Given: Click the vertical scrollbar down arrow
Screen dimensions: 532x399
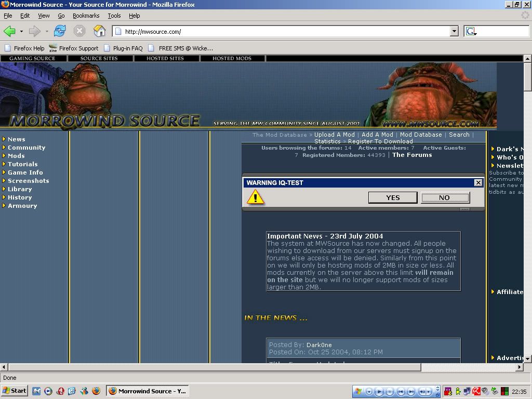Looking at the screenshot, I should point(528,358).
